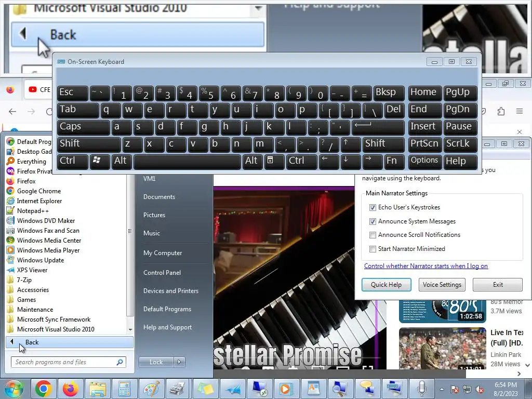Screen dimensions: 532x399
Task: Uncheck Announce System Messages
Action: tap(373, 221)
